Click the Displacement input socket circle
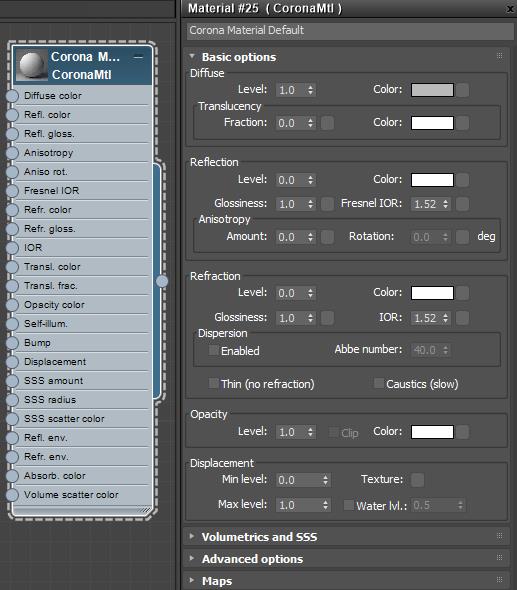The width and height of the screenshot is (517, 590). [12, 362]
